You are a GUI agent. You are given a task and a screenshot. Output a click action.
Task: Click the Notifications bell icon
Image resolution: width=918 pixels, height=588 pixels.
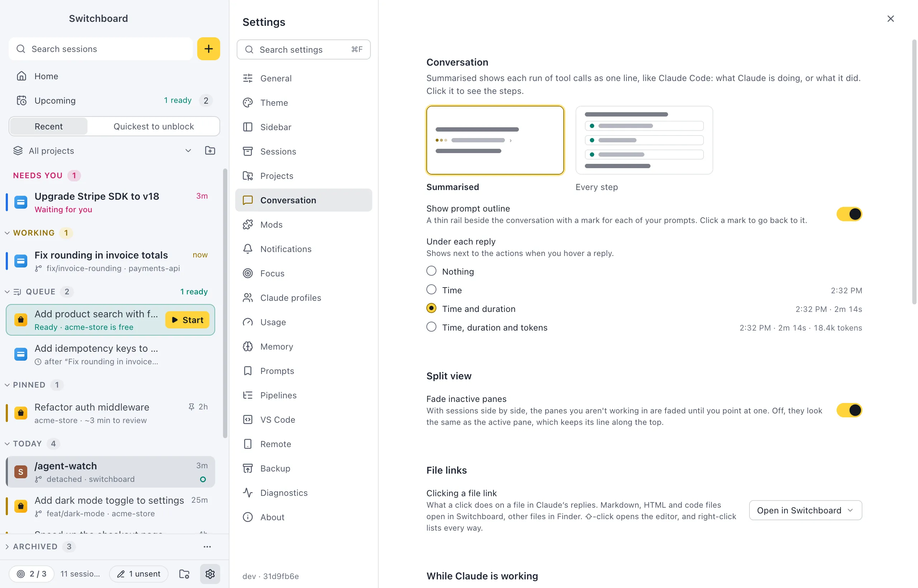(x=248, y=249)
